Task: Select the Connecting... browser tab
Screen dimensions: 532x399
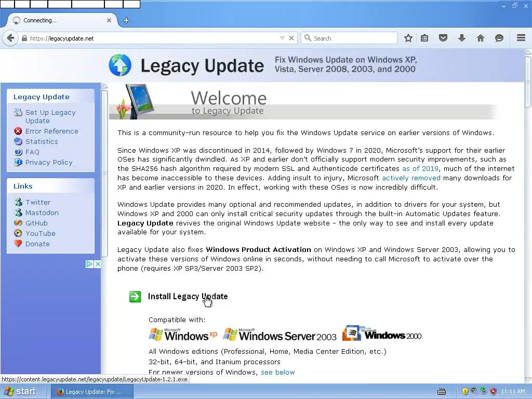Action: pos(62,20)
